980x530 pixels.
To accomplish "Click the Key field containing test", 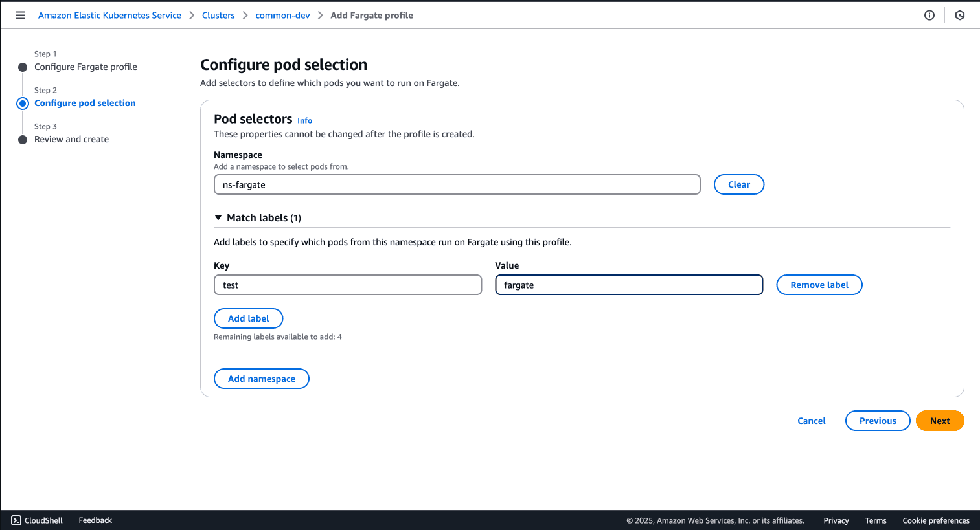I will 347,285.
